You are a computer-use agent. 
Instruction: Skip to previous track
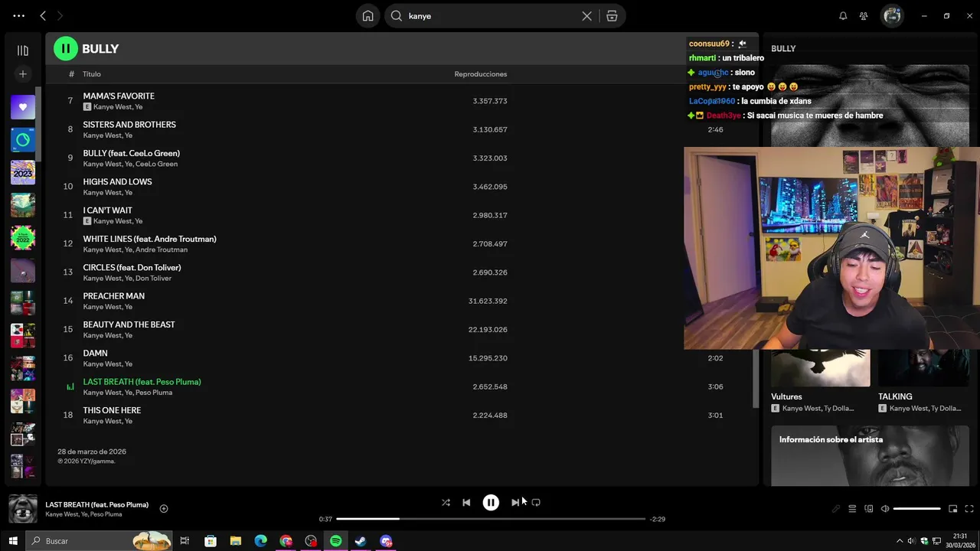coord(466,502)
